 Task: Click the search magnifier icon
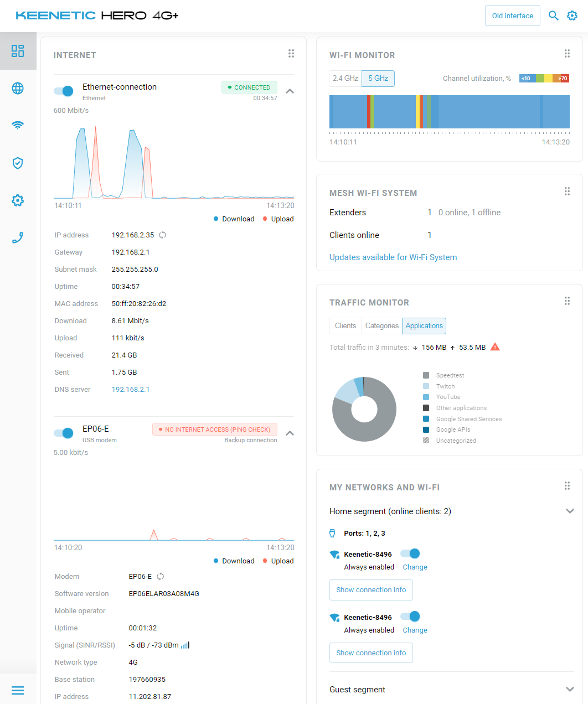pos(553,15)
